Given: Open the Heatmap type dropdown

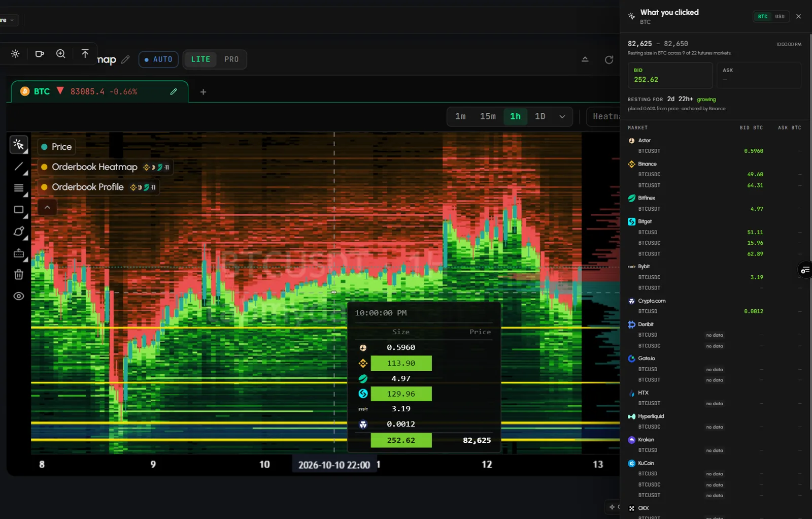Looking at the screenshot, I should pos(603,117).
